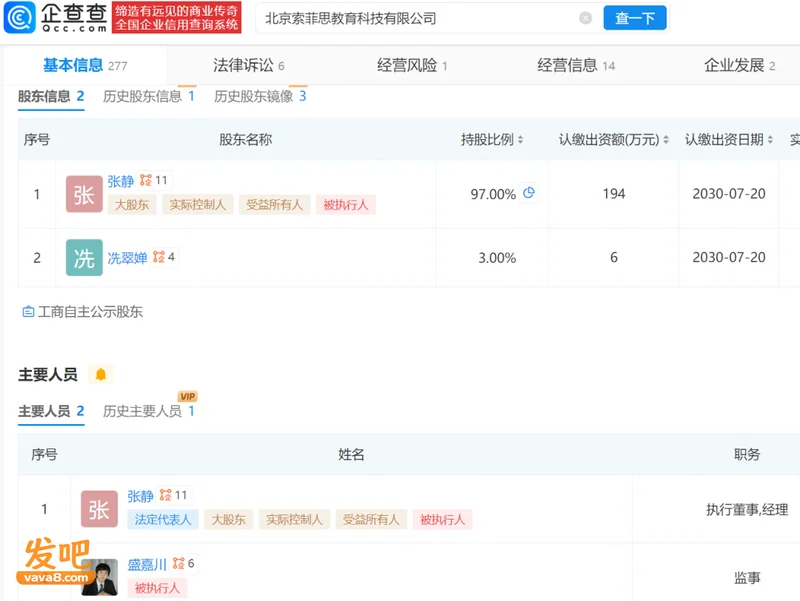Image resolution: width=800 pixels, height=601 pixels.
Task: Open the 工商自主公示股东 link text
Action: pos(90,311)
